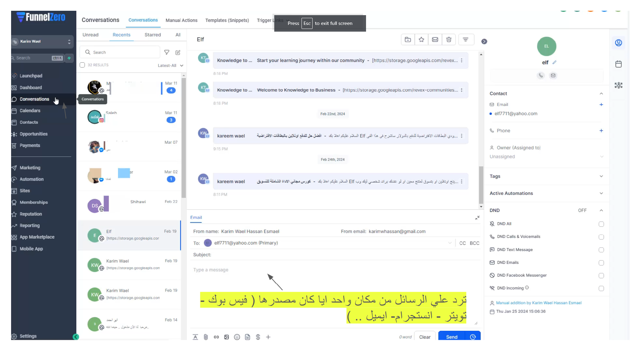
Task: Open contact profile icon in right rail
Action: [x=618, y=43]
